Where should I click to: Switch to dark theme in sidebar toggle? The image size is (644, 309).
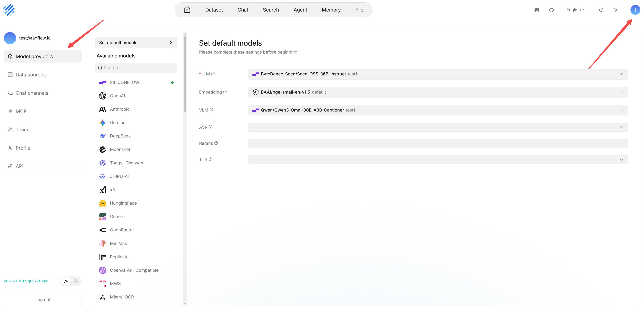click(76, 281)
